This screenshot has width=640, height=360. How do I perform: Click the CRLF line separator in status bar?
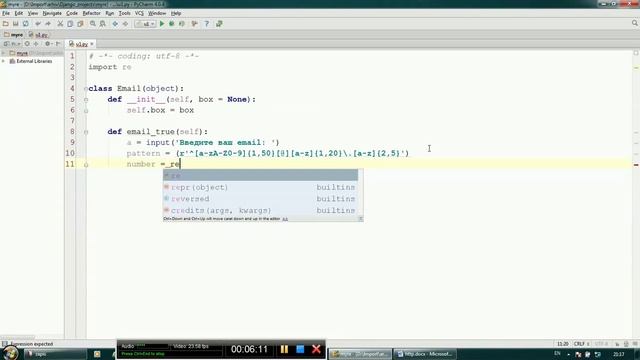580,344
